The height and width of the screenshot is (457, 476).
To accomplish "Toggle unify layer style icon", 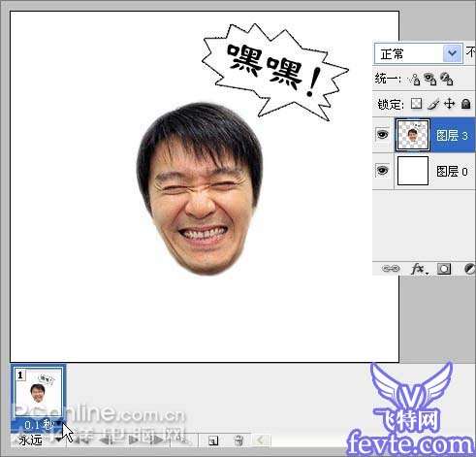I will click(446, 79).
